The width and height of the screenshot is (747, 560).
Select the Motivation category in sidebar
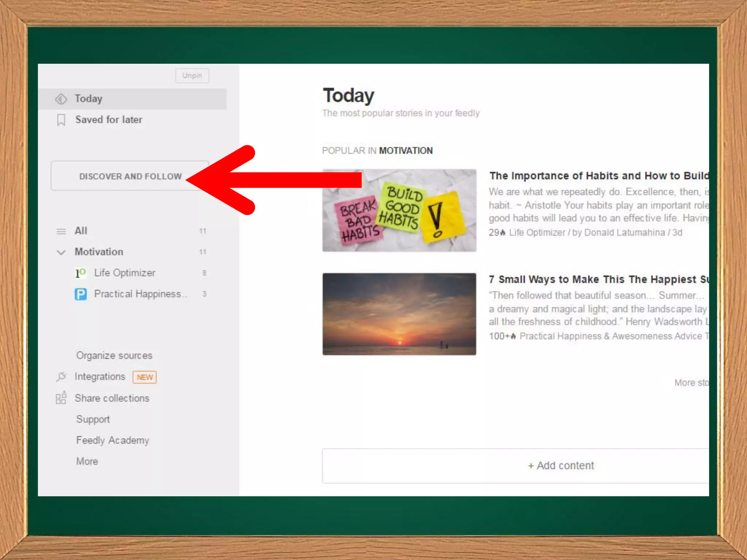click(99, 252)
